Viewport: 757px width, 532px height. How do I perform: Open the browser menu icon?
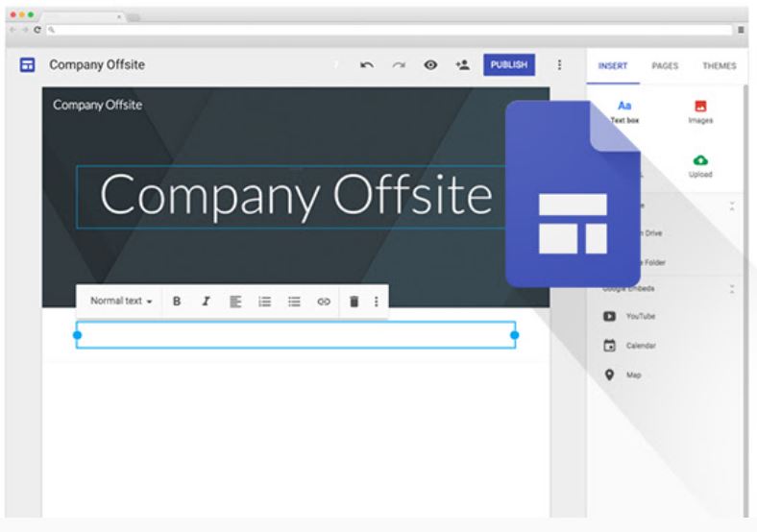(x=741, y=30)
